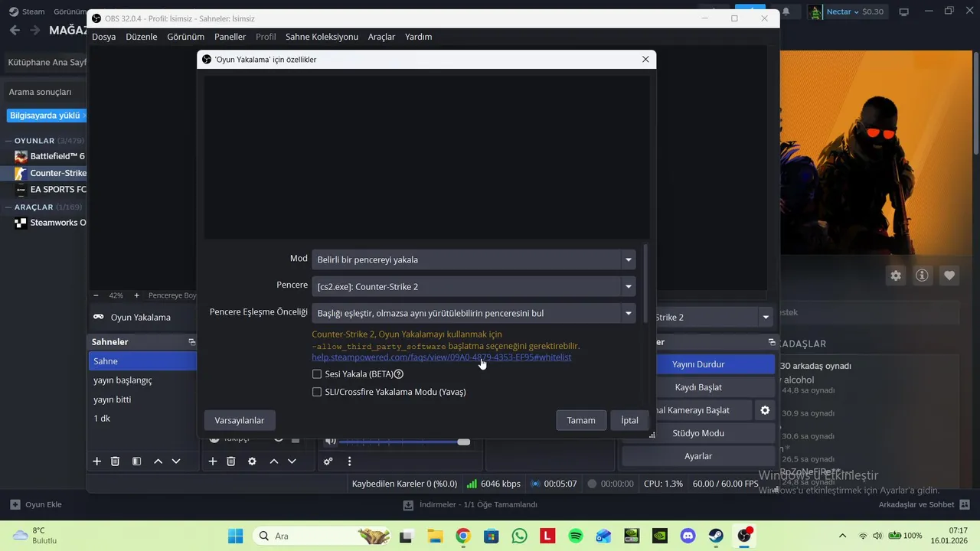Viewport: 980px width, 551px height.
Task: Open help icon next to Sesi Yakala (BETA)
Action: (x=399, y=374)
